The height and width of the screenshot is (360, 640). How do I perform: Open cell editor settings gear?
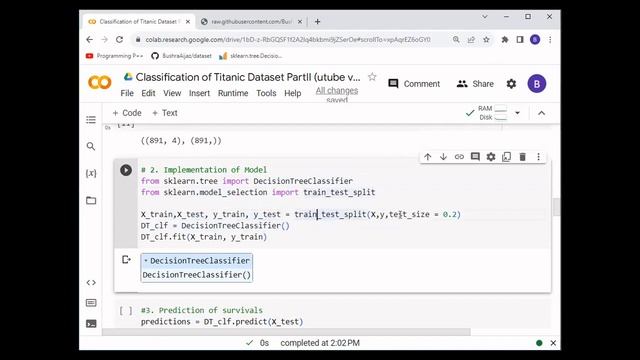tap(491, 157)
